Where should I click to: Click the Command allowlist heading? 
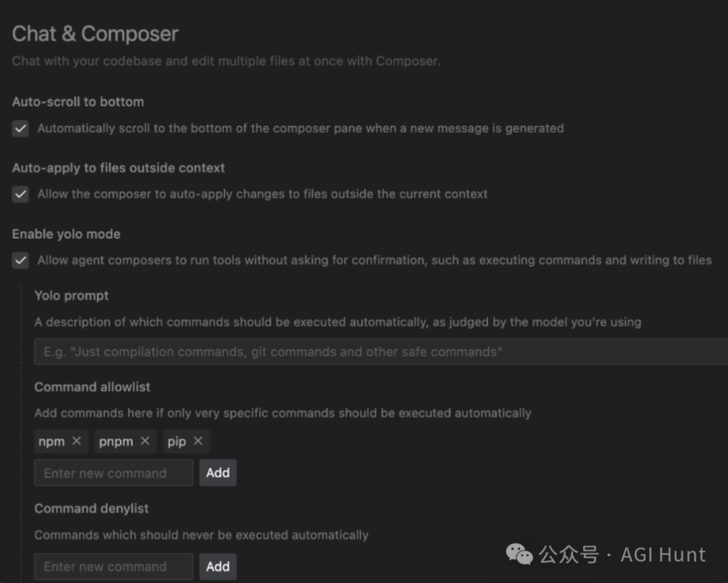pyautogui.click(x=92, y=387)
